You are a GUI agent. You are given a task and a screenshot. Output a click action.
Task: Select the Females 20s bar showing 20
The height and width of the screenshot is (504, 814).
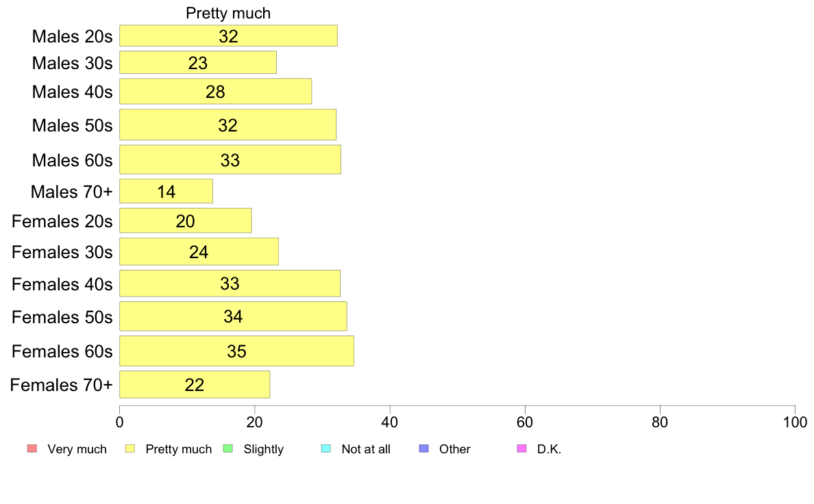pos(185,221)
